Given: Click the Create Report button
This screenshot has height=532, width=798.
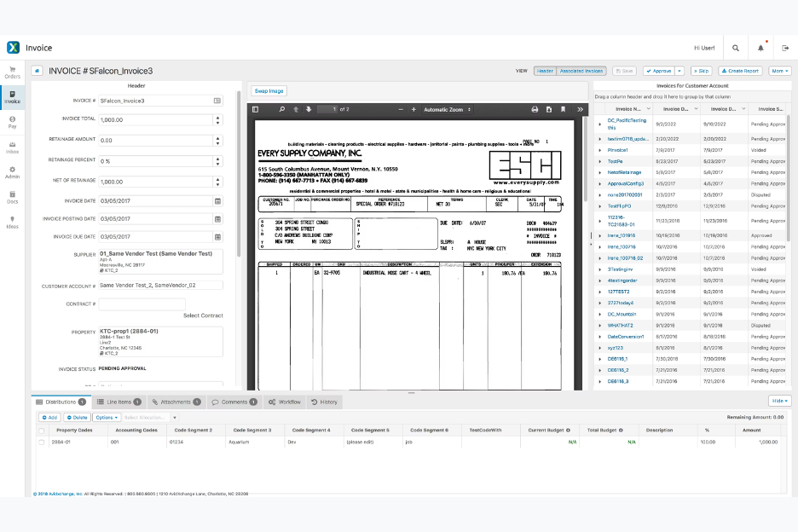Looking at the screenshot, I should pos(740,72).
